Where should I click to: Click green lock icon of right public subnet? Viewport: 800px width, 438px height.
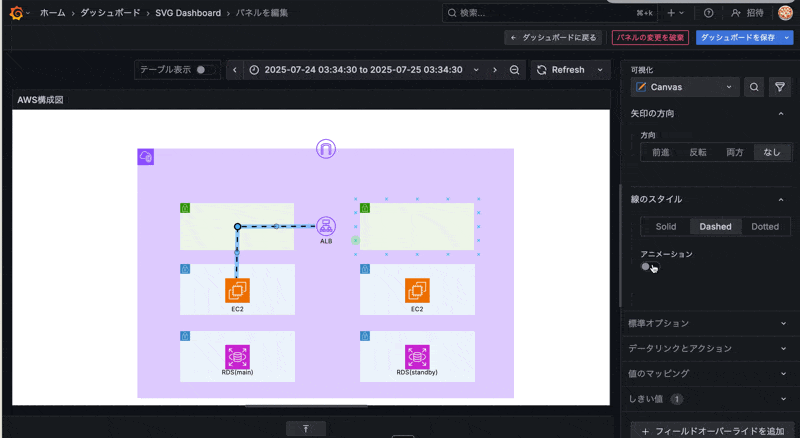pos(365,208)
